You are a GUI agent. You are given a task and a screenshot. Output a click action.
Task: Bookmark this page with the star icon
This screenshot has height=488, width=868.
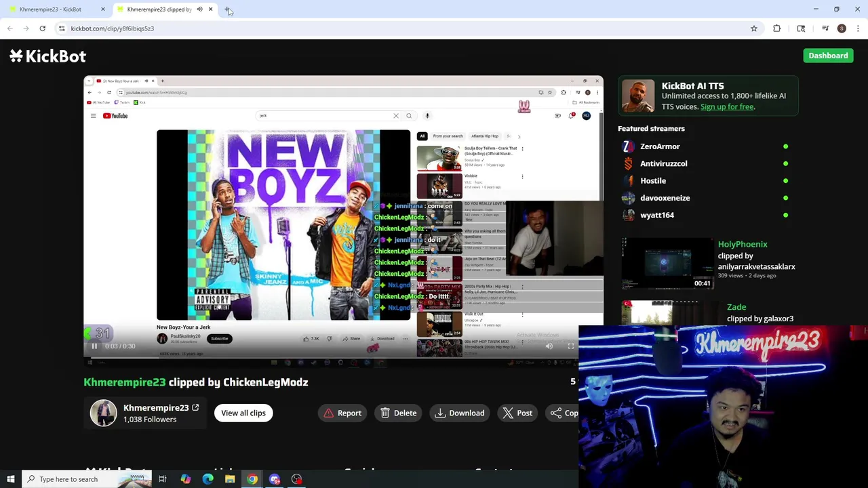[753, 28]
